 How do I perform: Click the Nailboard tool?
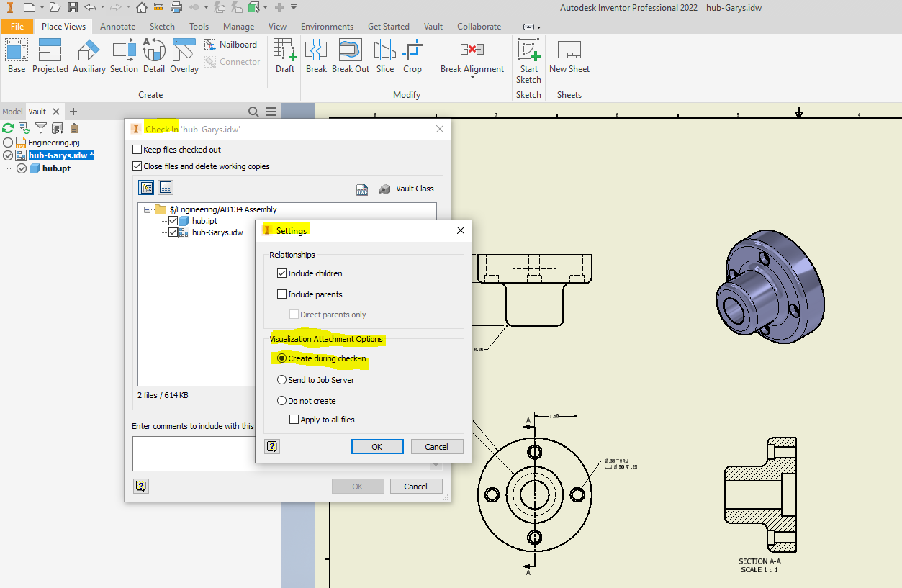coord(230,45)
